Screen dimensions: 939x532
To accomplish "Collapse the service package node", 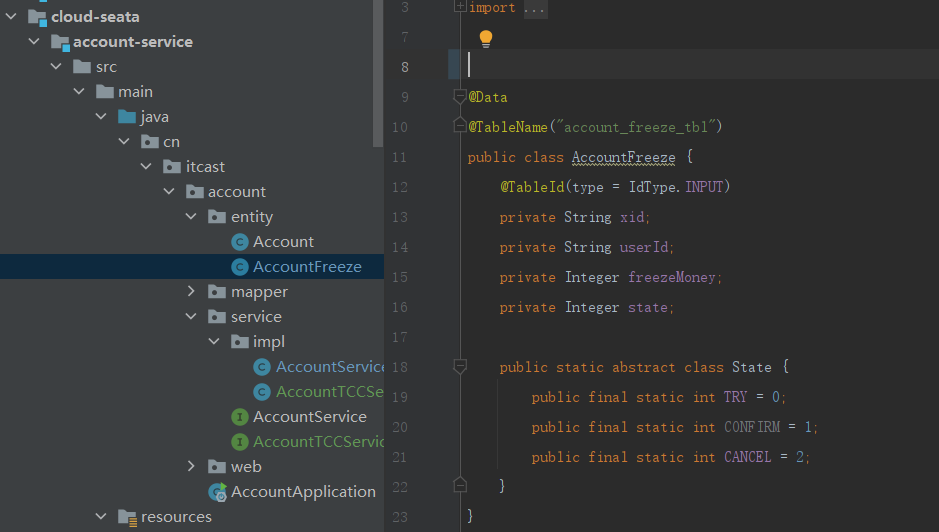I will pos(191,316).
